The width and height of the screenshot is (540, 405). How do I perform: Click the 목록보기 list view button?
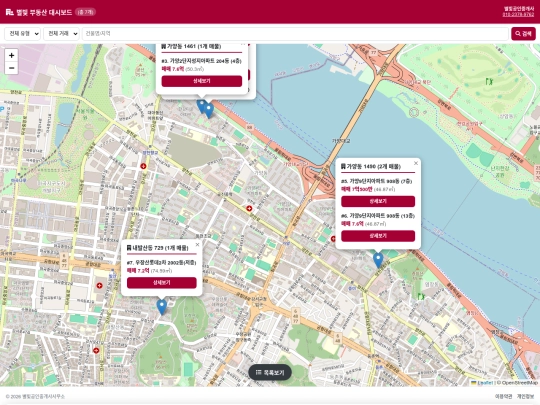click(x=270, y=373)
